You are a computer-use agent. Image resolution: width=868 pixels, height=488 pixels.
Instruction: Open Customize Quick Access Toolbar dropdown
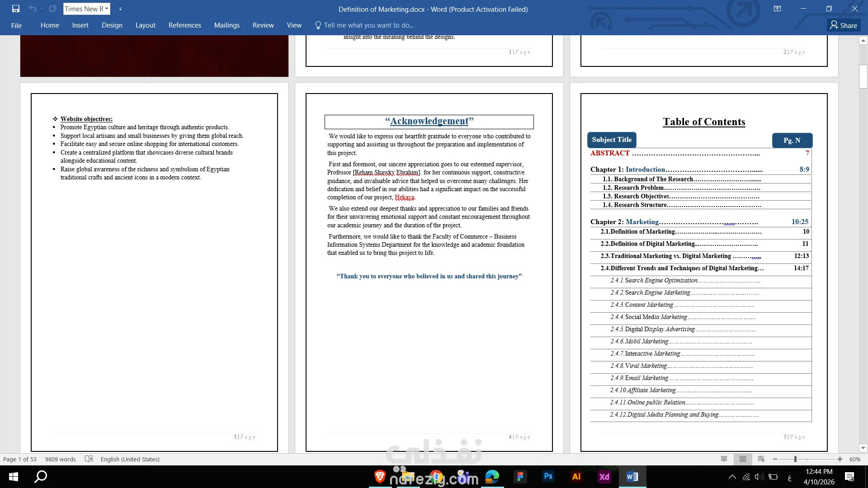pos(120,9)
